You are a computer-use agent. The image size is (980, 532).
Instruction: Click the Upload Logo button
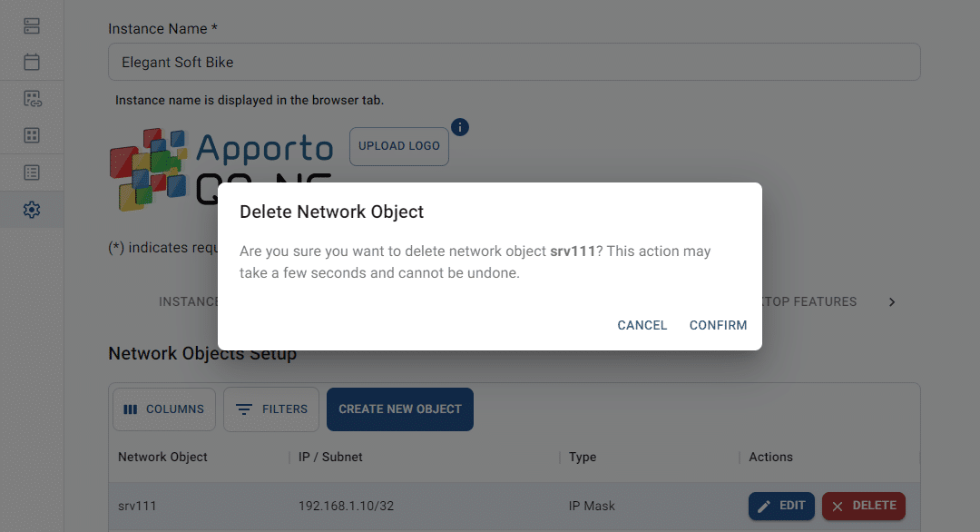(398, 146)
